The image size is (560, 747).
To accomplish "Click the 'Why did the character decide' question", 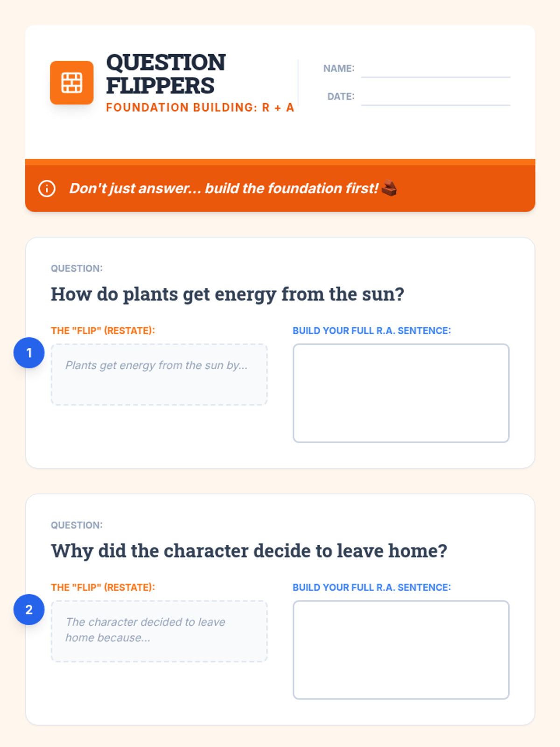I will point(249,551).
